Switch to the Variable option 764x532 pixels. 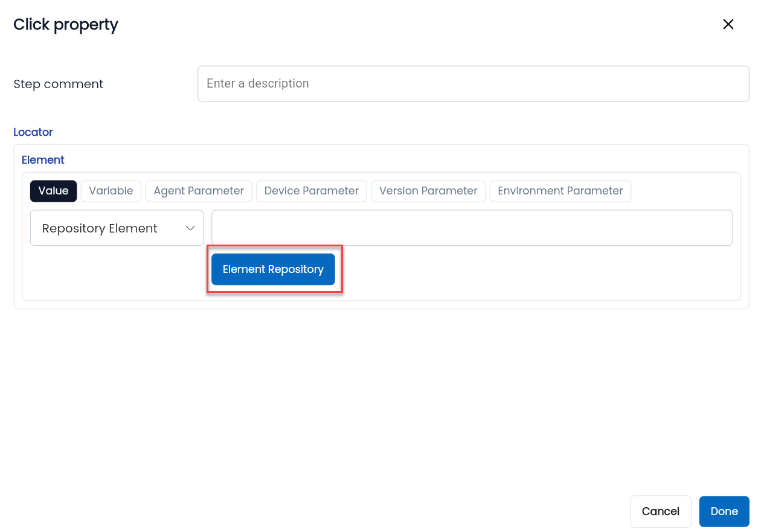click(111, 191)
